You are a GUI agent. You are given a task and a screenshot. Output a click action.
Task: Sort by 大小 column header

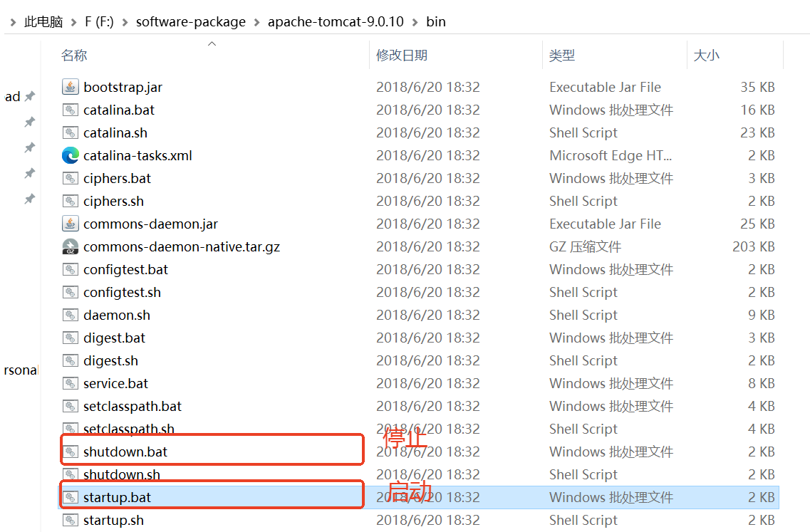(x=706, y=56)
